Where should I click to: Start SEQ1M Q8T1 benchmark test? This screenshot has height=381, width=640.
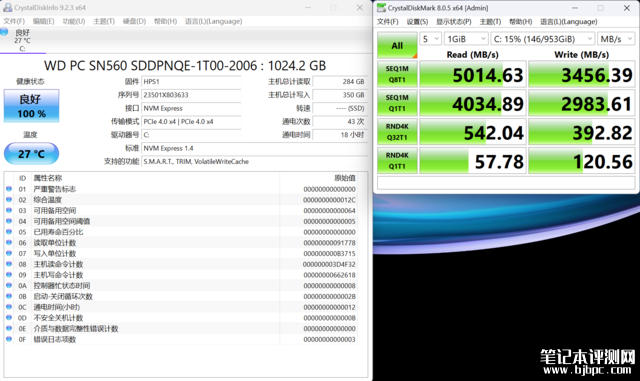pyautogui.click(x=397, y=74)
